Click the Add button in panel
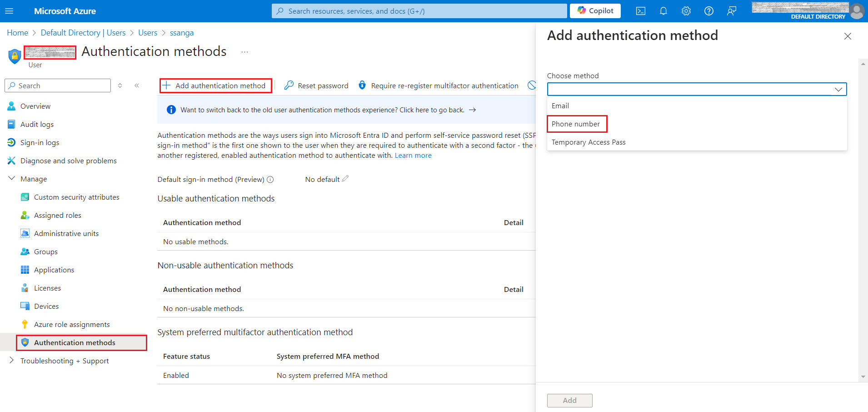868x412 pixels. 570,400
